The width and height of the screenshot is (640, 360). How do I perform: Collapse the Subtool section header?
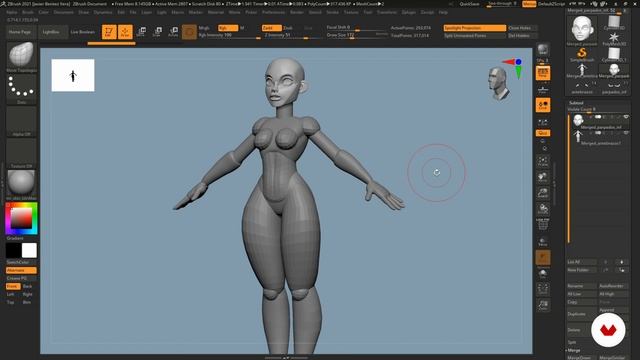576,103
